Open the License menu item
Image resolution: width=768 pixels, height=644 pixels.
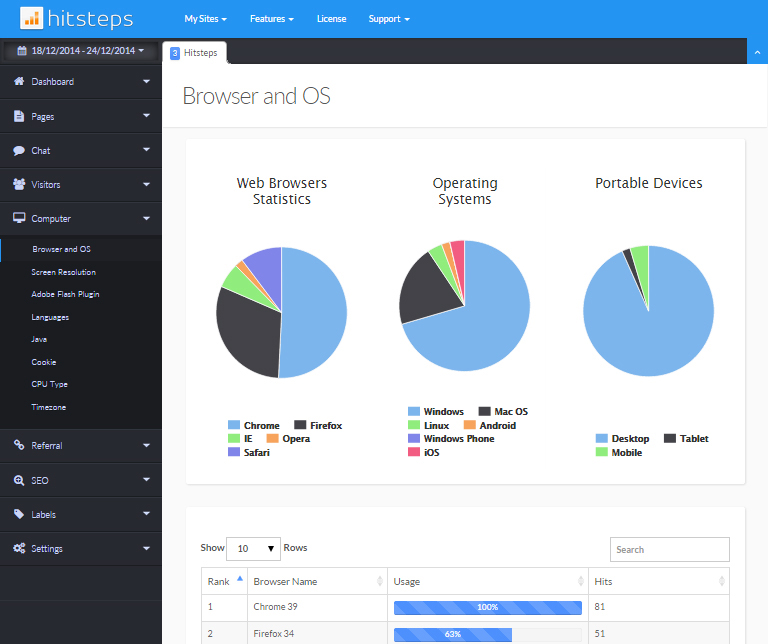pos(331,19)
